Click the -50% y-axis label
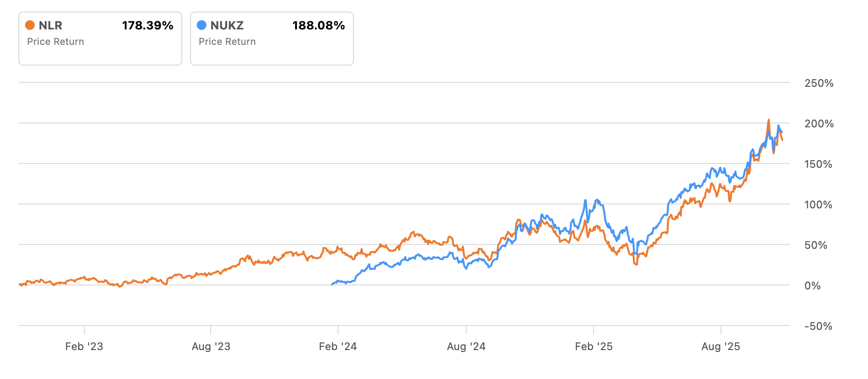Screen dimensions: 868x379 pyautogui.click(x=818, y=326)
